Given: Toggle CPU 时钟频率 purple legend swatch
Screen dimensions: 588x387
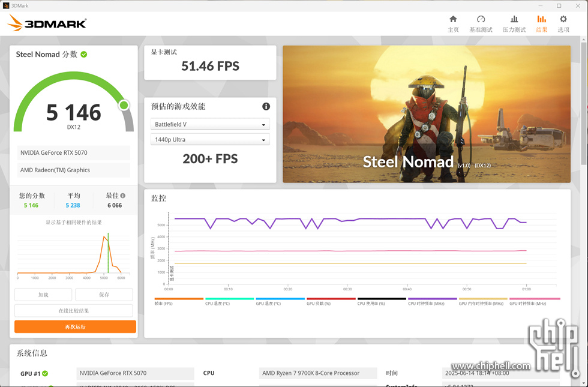Looking at the screenshot, I should tap(433, 299).
